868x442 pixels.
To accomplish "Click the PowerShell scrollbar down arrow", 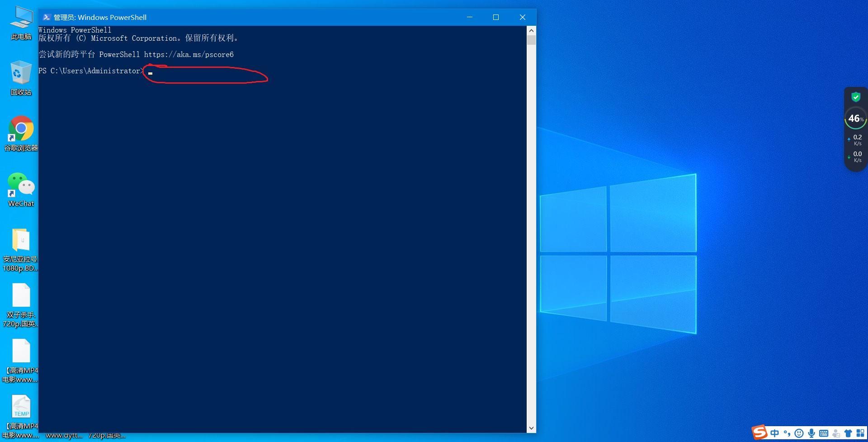I will [531, 428].
